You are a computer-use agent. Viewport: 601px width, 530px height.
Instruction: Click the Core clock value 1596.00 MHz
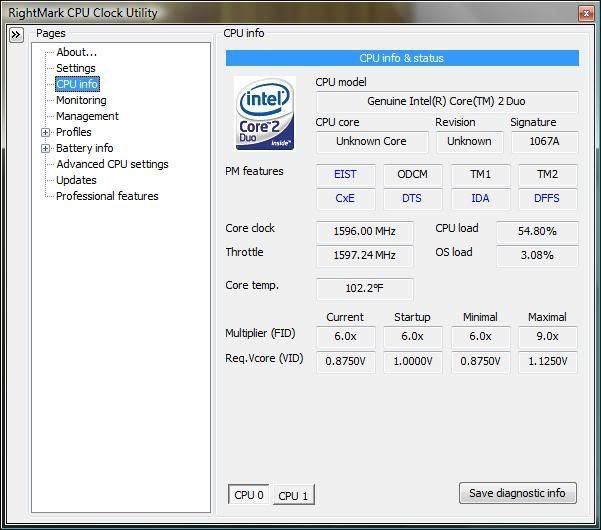point(365,231)
